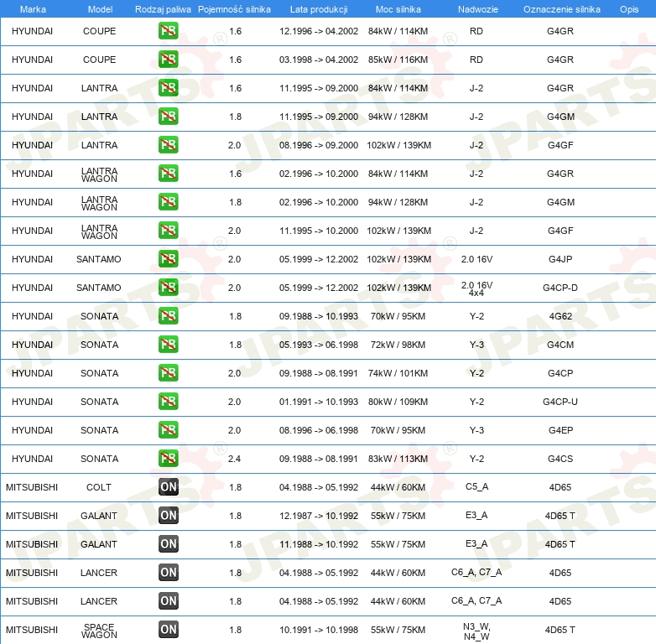This screenshot has height=644, width=656.
Task: Click the Moc silnika column header
Action: [x=398, y=9]
